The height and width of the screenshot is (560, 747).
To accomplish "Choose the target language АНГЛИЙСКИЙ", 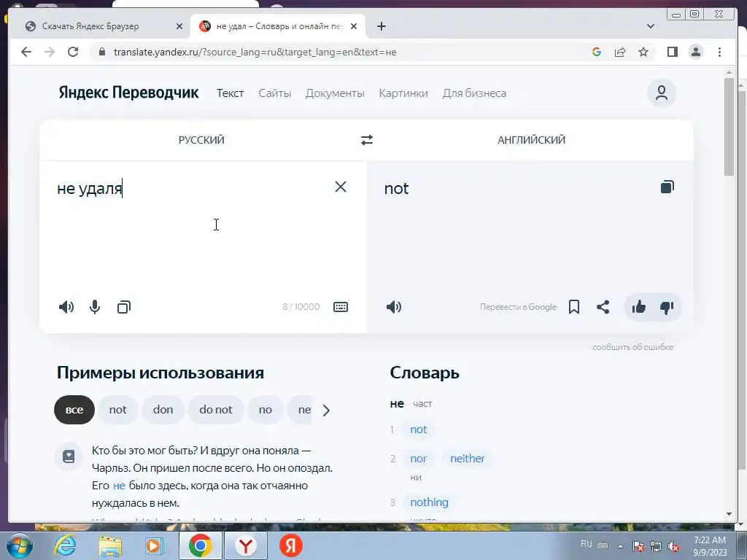I will click(531, 140).
